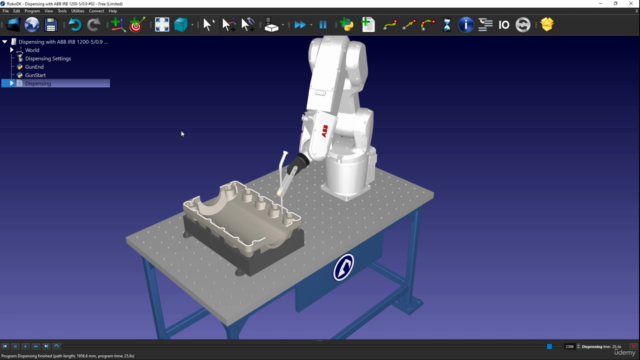Choose the Select pointer tool
Screen dimensions: 640x360
point(208,25)
